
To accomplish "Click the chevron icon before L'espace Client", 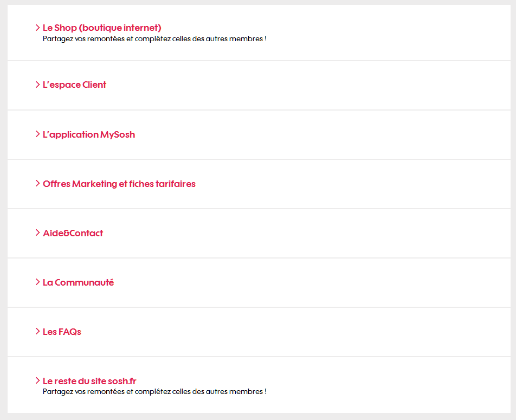I will 37,85.
